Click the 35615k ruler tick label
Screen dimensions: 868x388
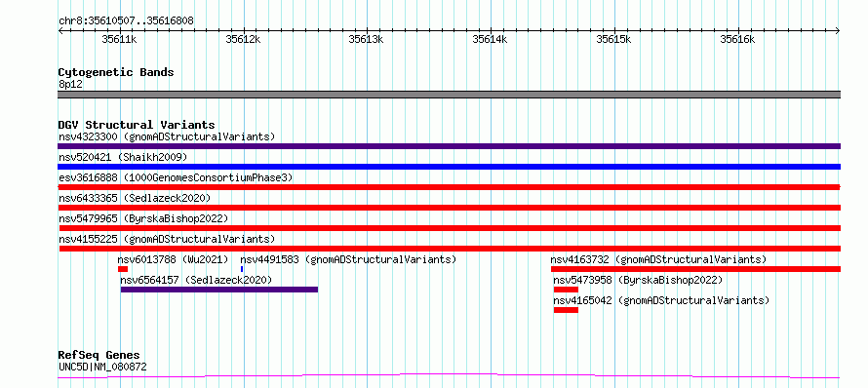(613, 39)
